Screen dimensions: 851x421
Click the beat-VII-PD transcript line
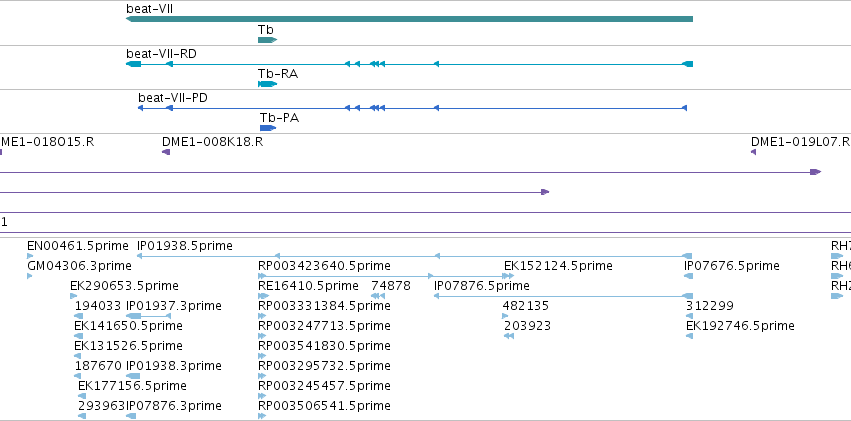[412, 108]
